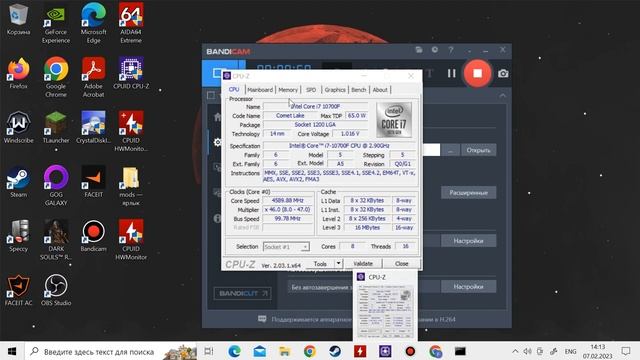Select the Windscribe desktop icon

click(18, 128)
